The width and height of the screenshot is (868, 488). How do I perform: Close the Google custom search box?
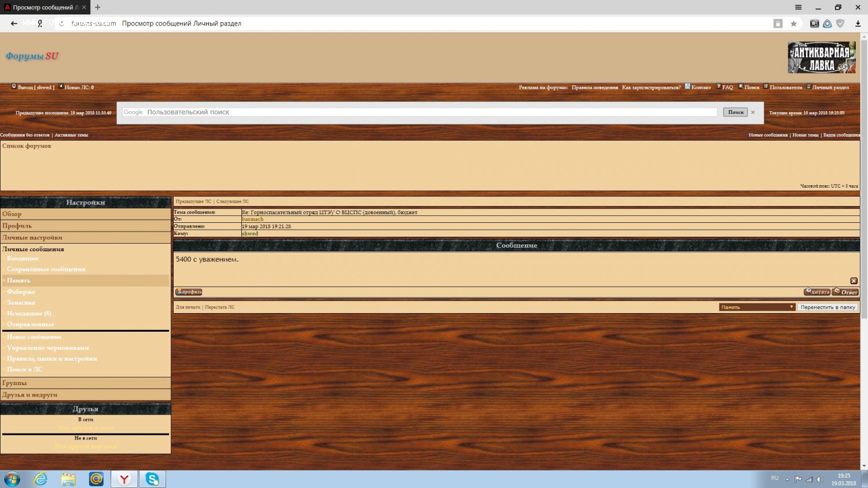753,112
